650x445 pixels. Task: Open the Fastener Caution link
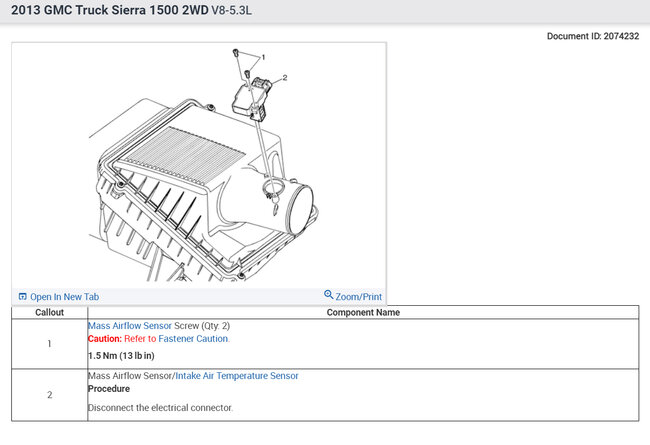[x=193, y=338]
